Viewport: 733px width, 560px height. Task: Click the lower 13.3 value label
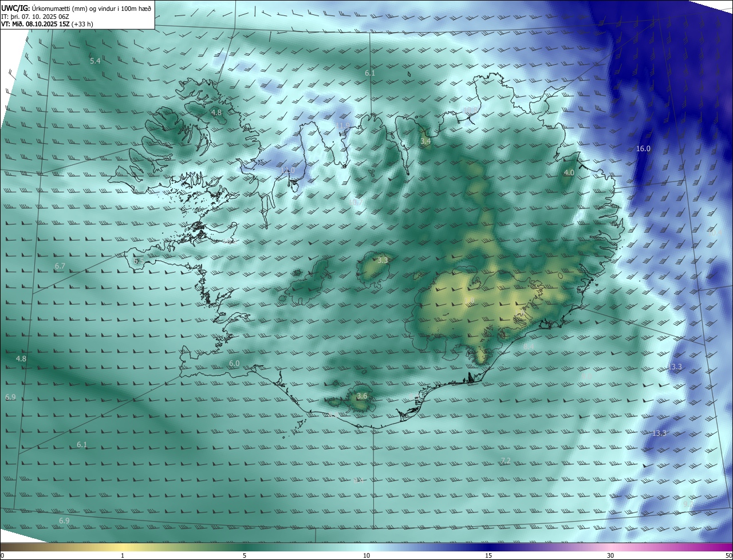point(659,433)
